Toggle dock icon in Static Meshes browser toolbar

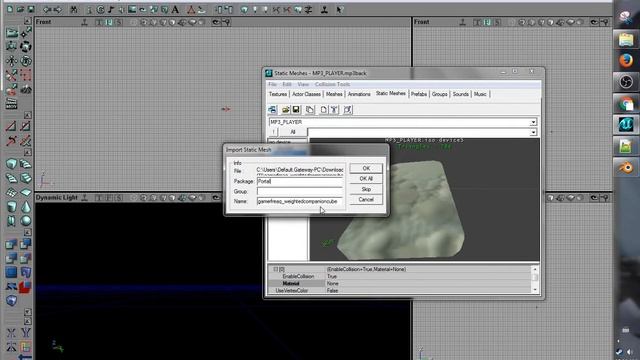pos(273,109)
